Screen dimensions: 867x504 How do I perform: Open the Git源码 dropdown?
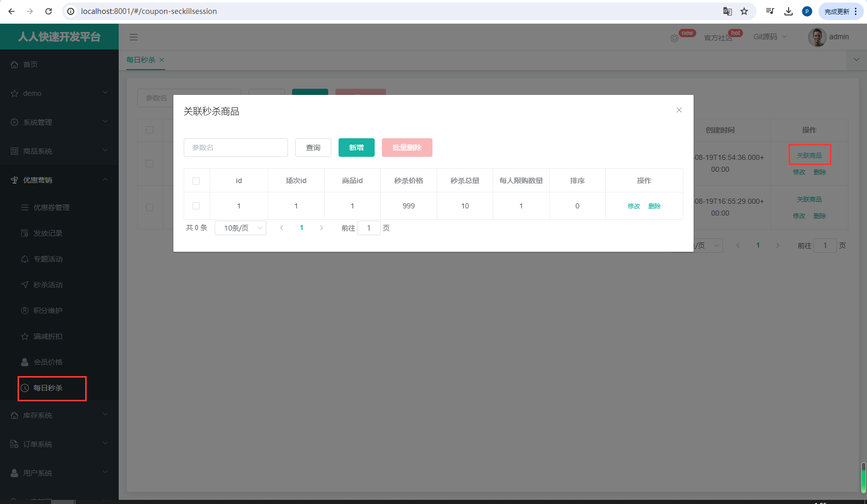pyautogui.click(x=770, y=37)
